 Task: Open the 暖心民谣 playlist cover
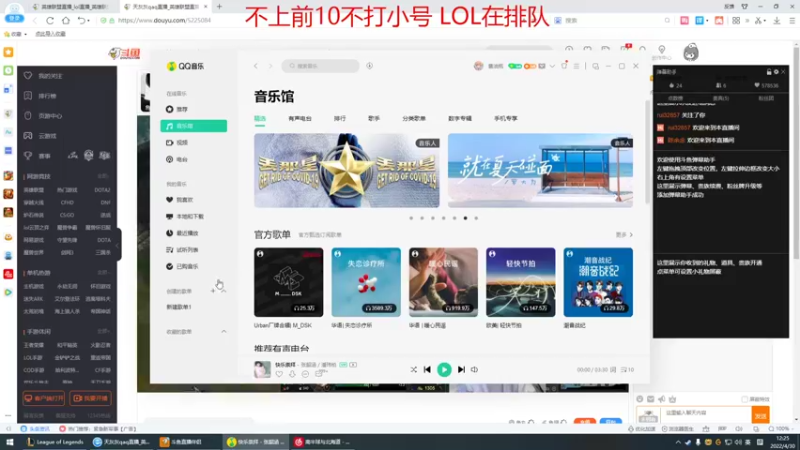pyautogui.click(x=443, y=282)
